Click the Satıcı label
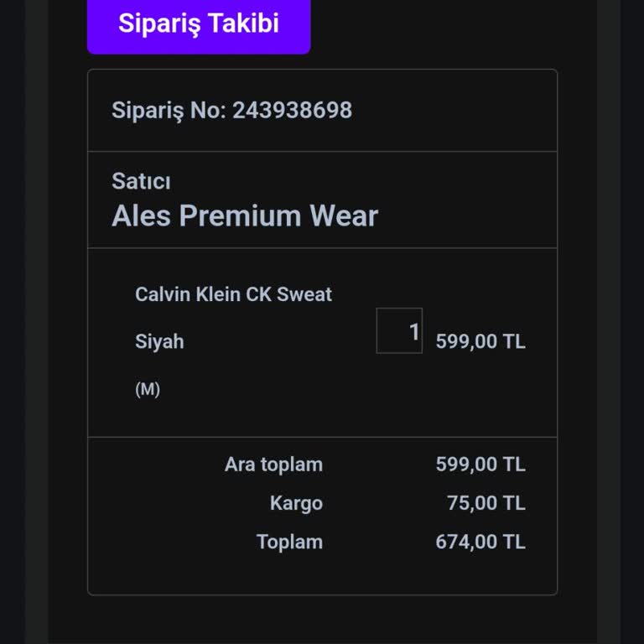This screenshot has height=644, width=644. [141, 181]
